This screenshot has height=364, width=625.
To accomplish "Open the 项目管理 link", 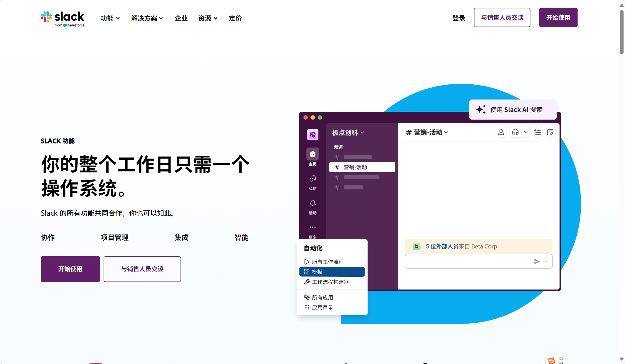I will pyautogui.click(x=114, y=238).
